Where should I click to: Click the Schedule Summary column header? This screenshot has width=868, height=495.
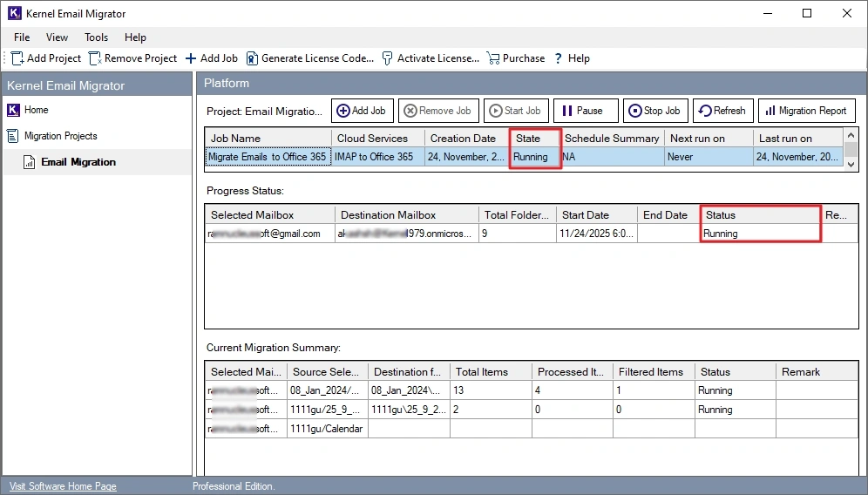612,138
